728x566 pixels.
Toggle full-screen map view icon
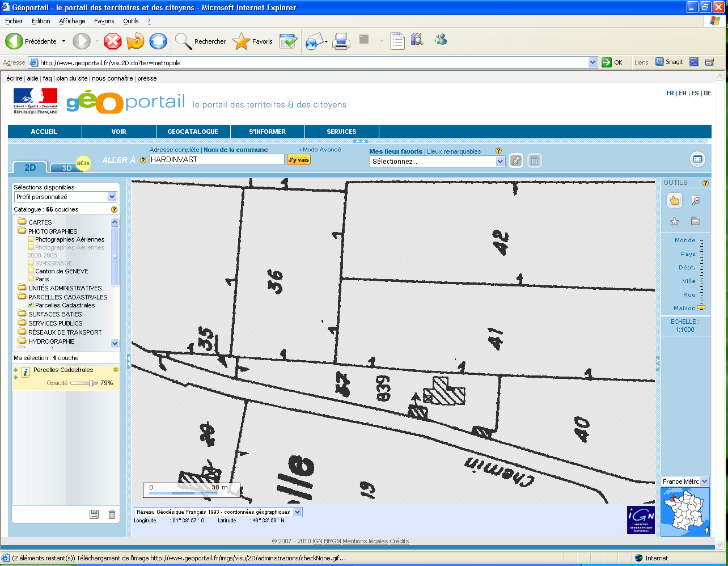coord(697,159)
